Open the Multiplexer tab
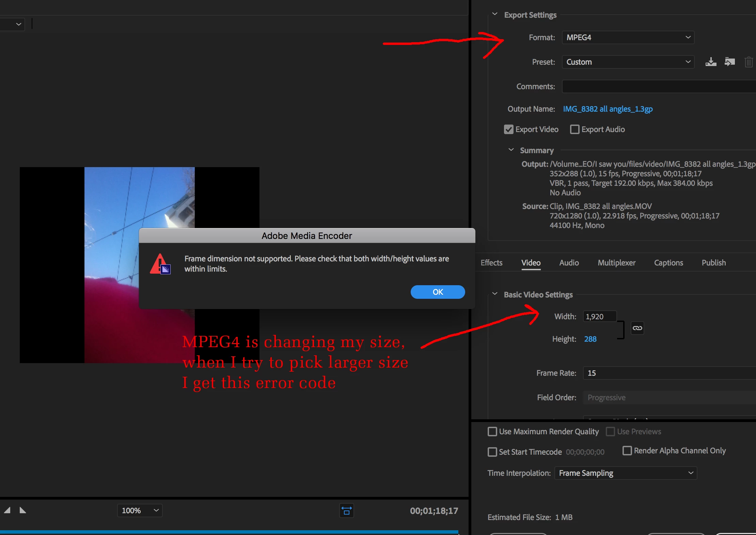The image size is (756, 535). 616,263
